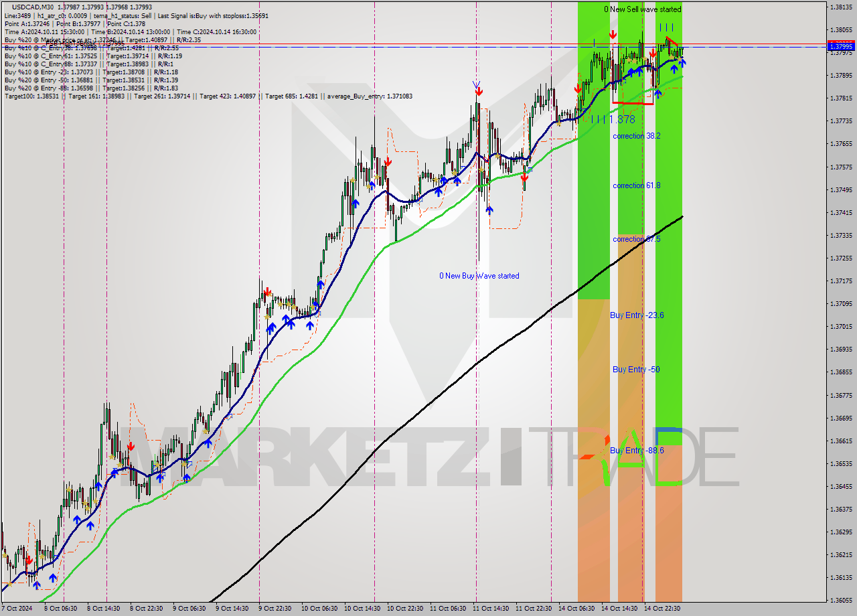857x616 pixels.
Task: Click the '14 Oct 22:30' time label
Action: click(662, 609)
